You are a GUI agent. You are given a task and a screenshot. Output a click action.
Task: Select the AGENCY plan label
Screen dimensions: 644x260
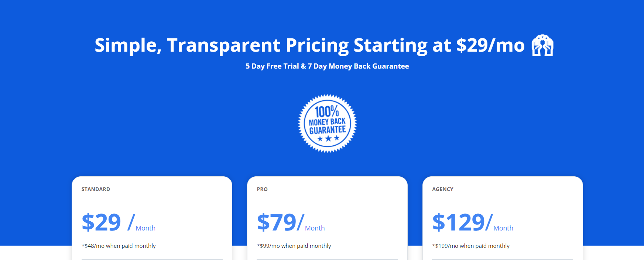[x=443, y=189]
